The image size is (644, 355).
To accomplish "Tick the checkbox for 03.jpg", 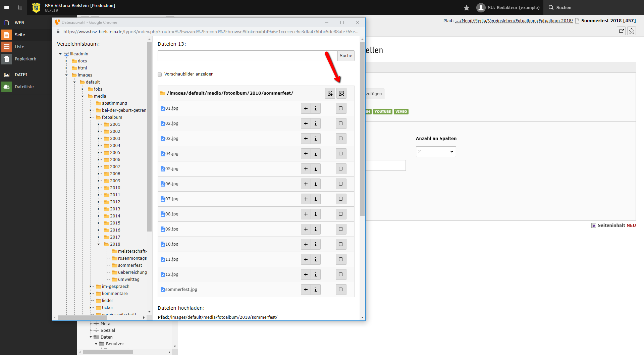I will click(341, 139).
